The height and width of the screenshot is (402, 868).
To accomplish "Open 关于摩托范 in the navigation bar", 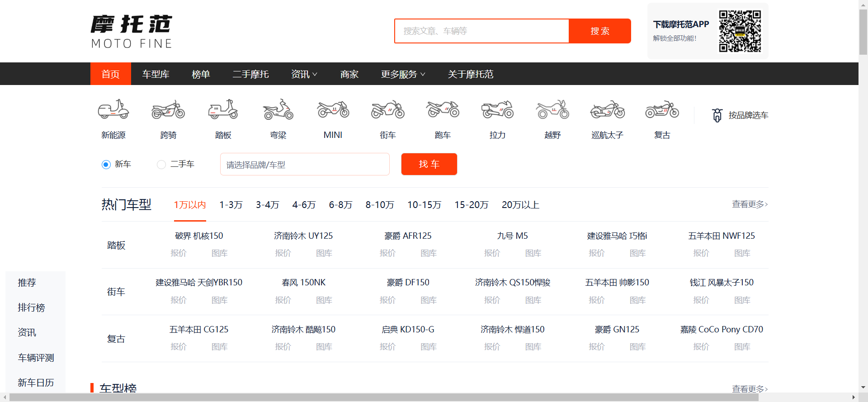I will click(x=471, y=74).
